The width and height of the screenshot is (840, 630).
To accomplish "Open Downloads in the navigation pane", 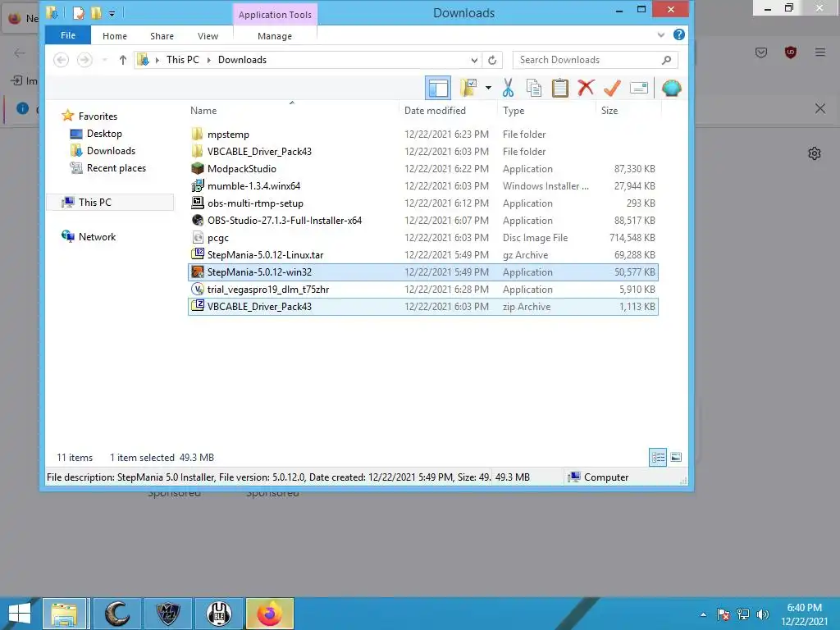I will coord(111,151).
